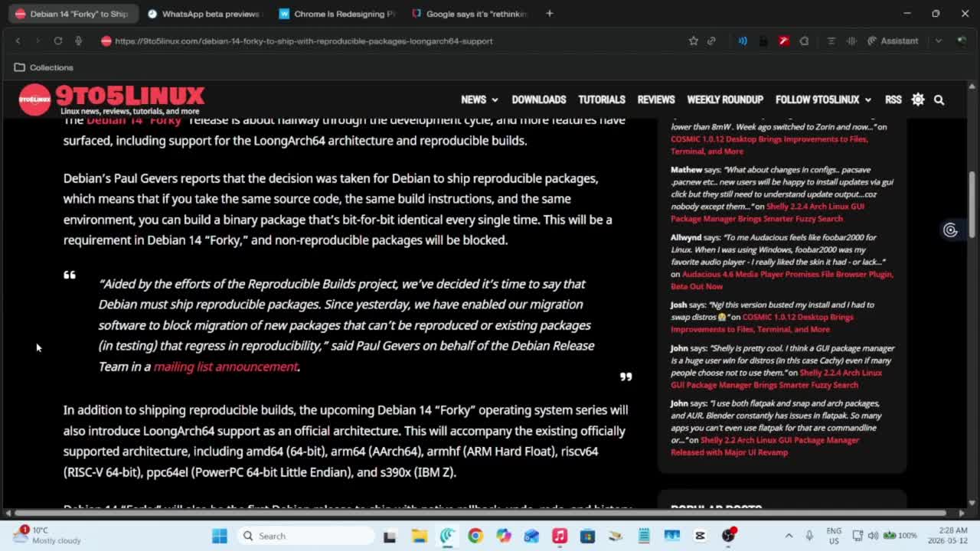Image resolution: width=980 pixels, height=551 pixels.
Task: Open Shelly 2.2.4 link under Mathew's comment
Action: 767,213
